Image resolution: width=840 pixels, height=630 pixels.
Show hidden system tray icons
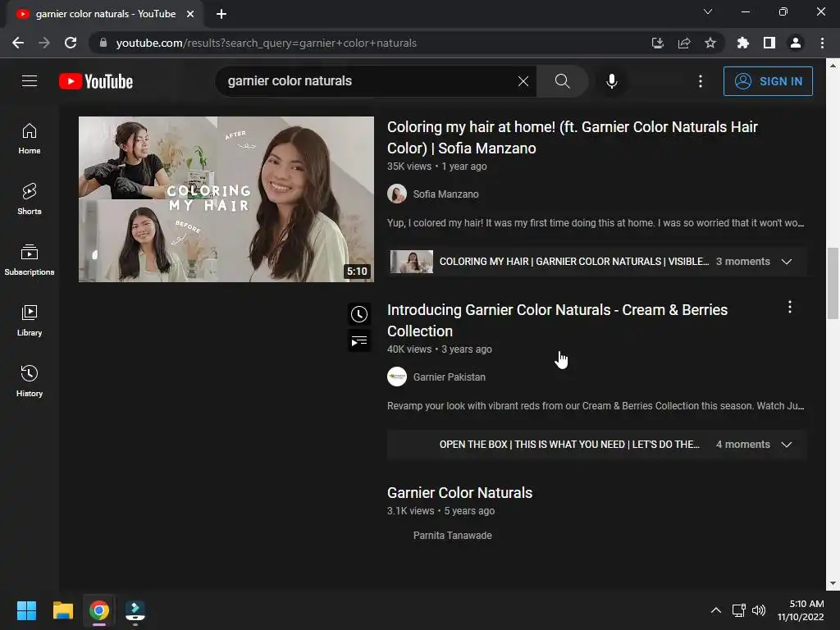tap(715, 610)
